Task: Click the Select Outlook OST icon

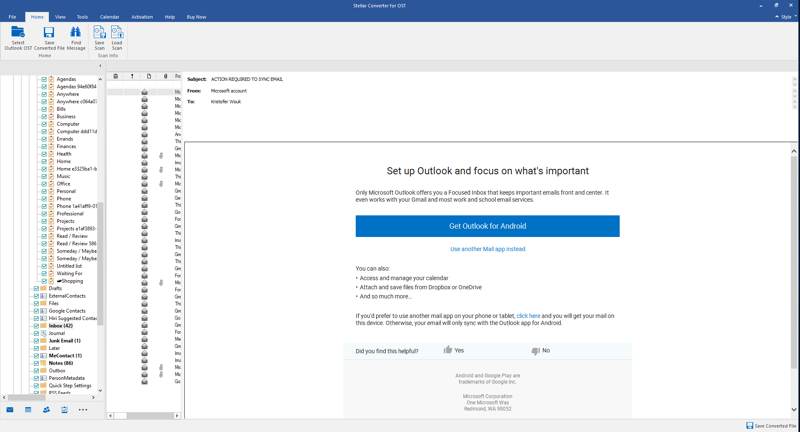Action: [18, 37]
